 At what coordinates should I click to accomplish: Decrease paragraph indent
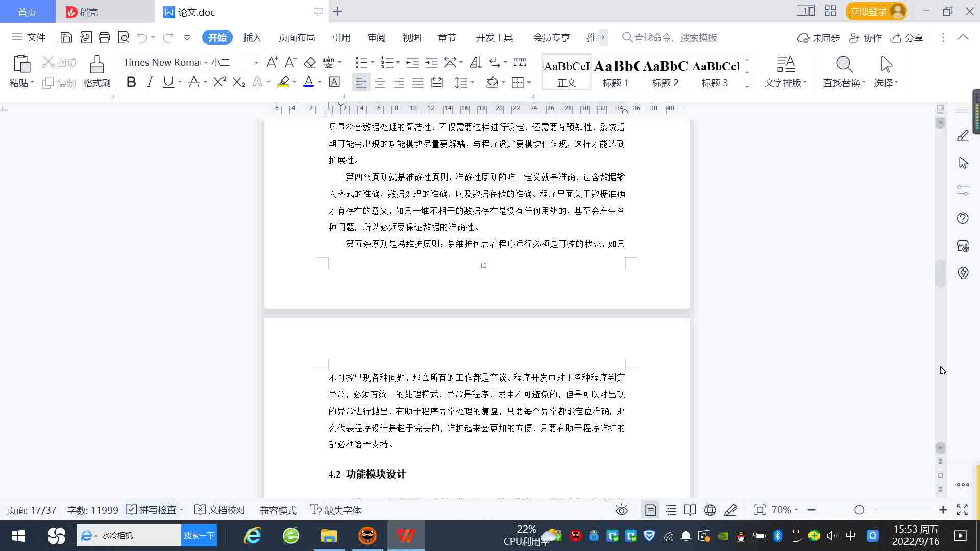[x=412, y=62]
